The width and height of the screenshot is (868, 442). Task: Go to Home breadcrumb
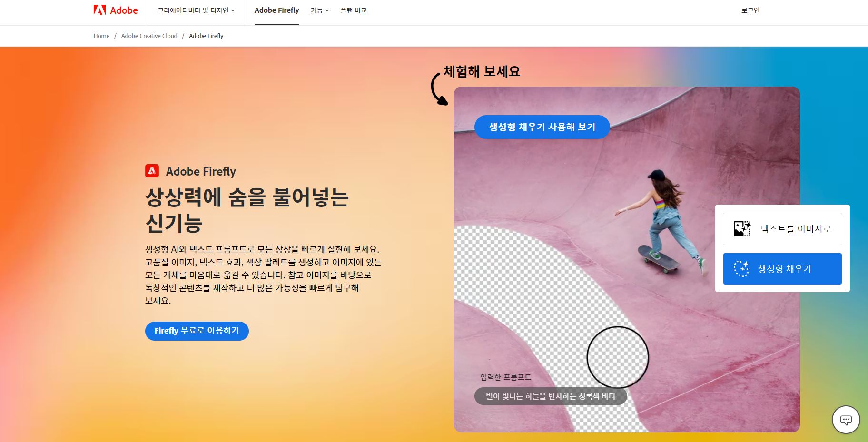point(101,36)
